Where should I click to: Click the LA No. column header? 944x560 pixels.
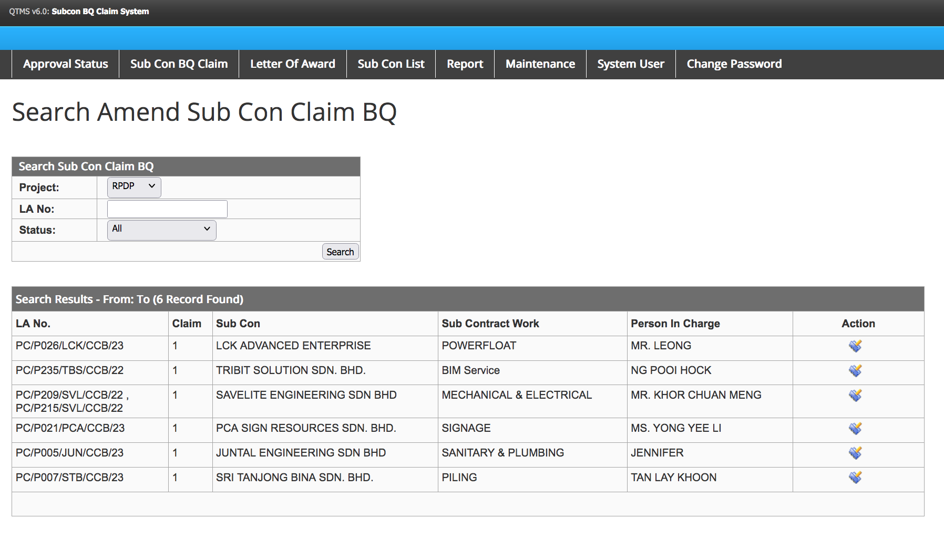click(x=33, y=324)
